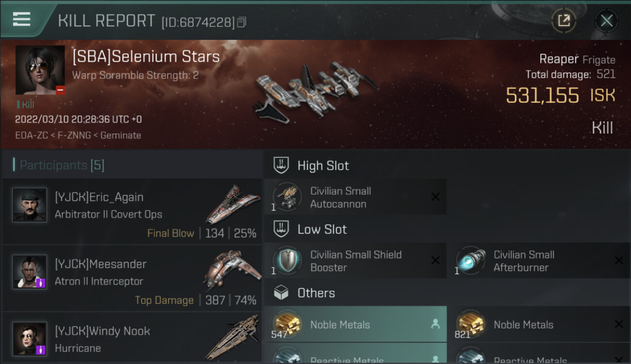Share the kill report externally
This screenshot has width=631, height=364.
564,20
